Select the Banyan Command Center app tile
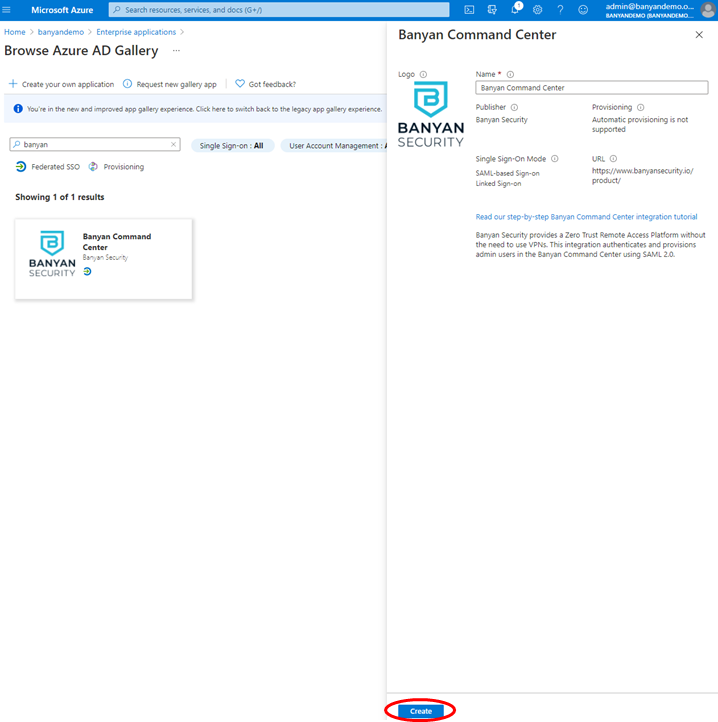This screenshot has height=722, width=718. [x=103, y=259]
